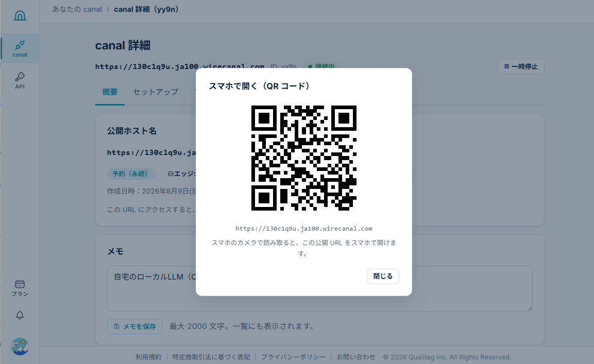This screenshot has width=594, height=364.
Task: Click the 一時停止 pause button
Action: click(520, 66)
